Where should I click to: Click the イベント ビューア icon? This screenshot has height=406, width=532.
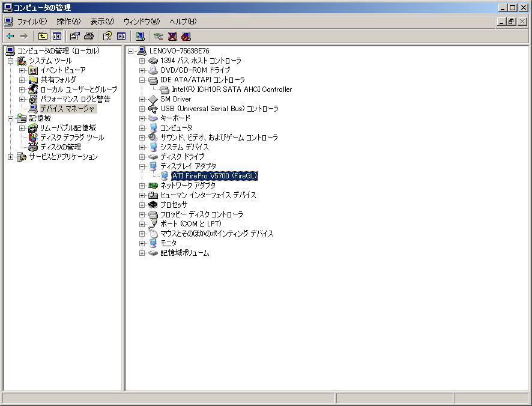33,70
